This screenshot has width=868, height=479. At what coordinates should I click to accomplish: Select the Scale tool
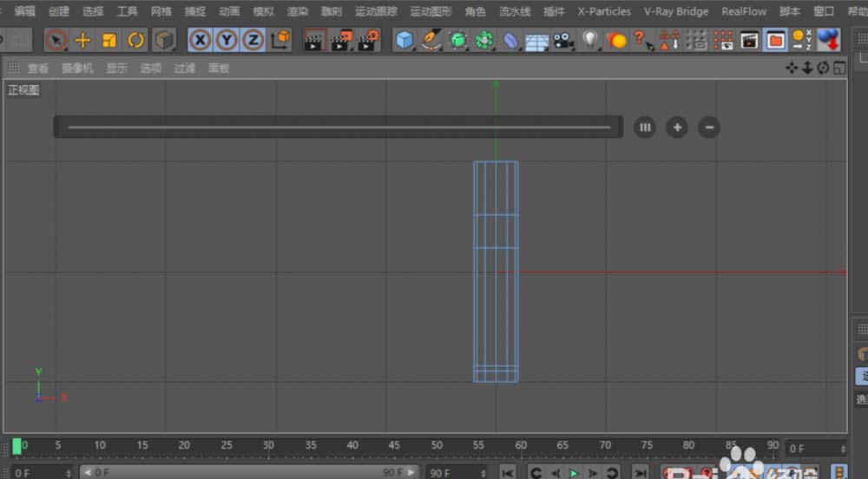click(x=109, y=40)
